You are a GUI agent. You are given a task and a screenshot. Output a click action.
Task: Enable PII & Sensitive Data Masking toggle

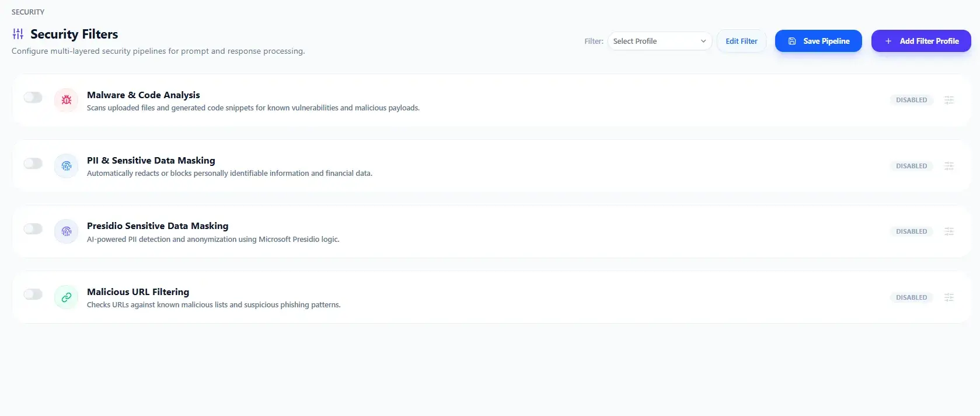[33, 164]
